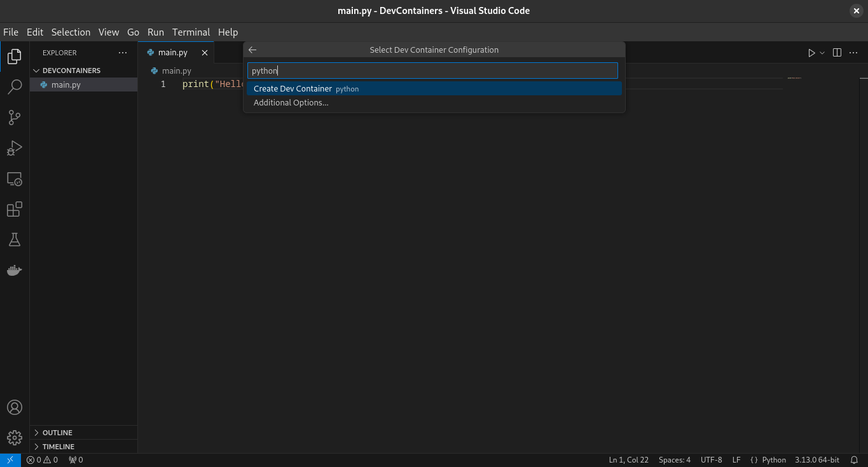Image resolution: width=868 pixels, height=467 pixels.
Task: Toggle split editor right
Action: pos(837,53)
